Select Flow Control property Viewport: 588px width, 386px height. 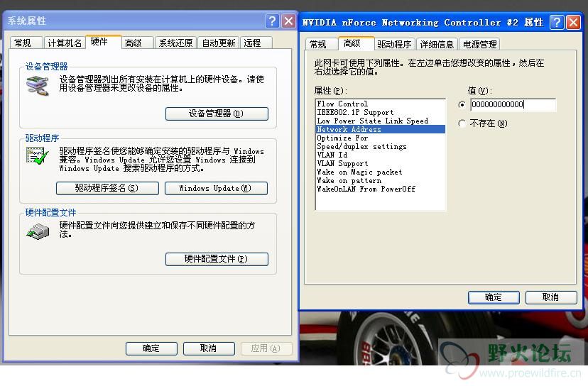point(380,104)
